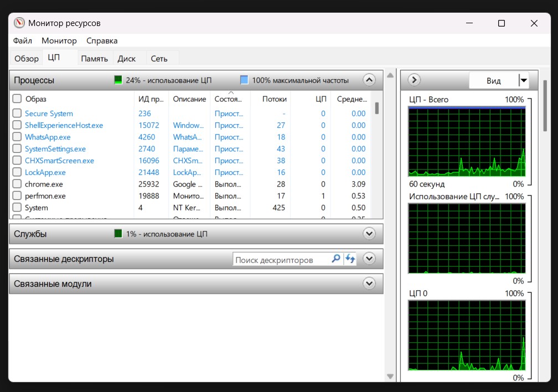This screenshot has height=392, width=558.
Task: Select the perfmon.exe checkbox
Action: [x=17, y=195]
